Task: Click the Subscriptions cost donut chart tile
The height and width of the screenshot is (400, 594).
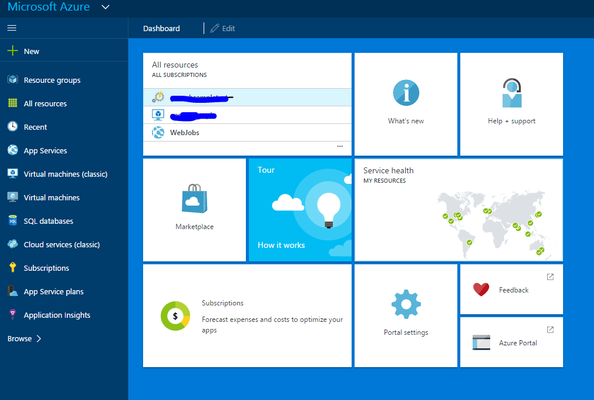Action: pos(247,316)
